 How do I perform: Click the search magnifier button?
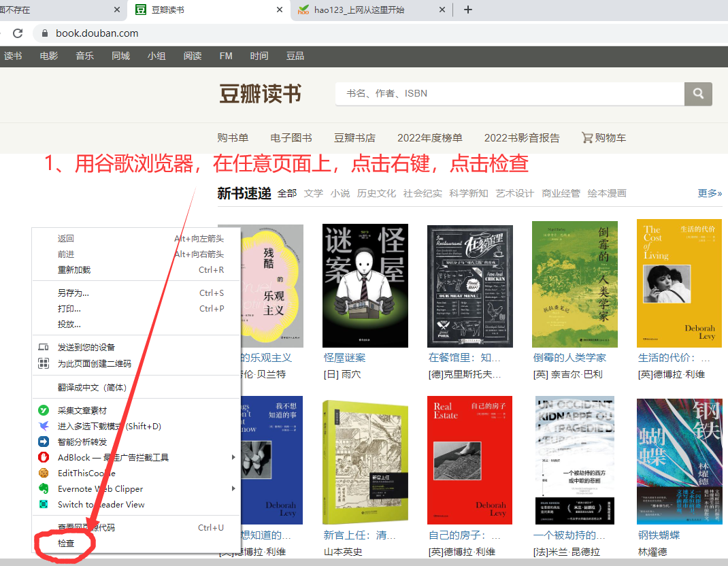point(698,94)
